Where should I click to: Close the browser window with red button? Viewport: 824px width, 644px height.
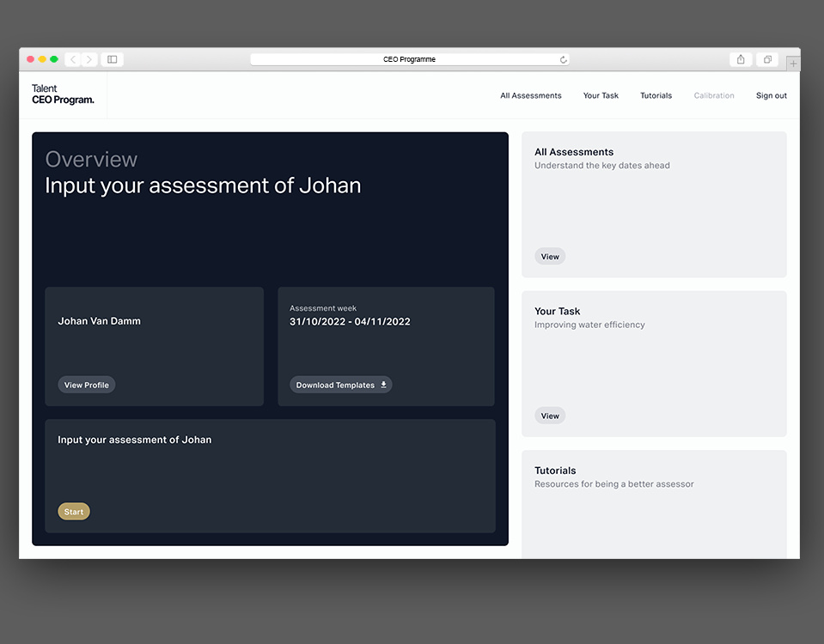[30, 59]
